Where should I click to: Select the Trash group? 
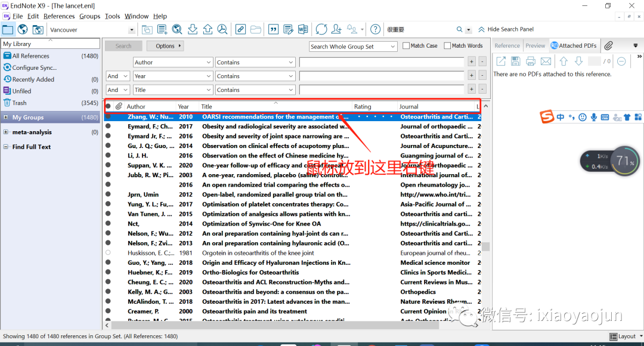[x=51, y=103]
